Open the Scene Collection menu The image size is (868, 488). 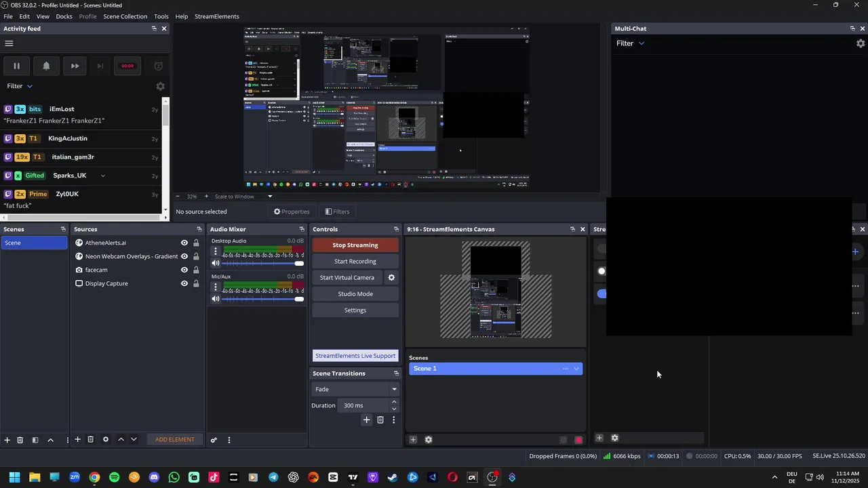pyautogui.click(x=125, y=16)
